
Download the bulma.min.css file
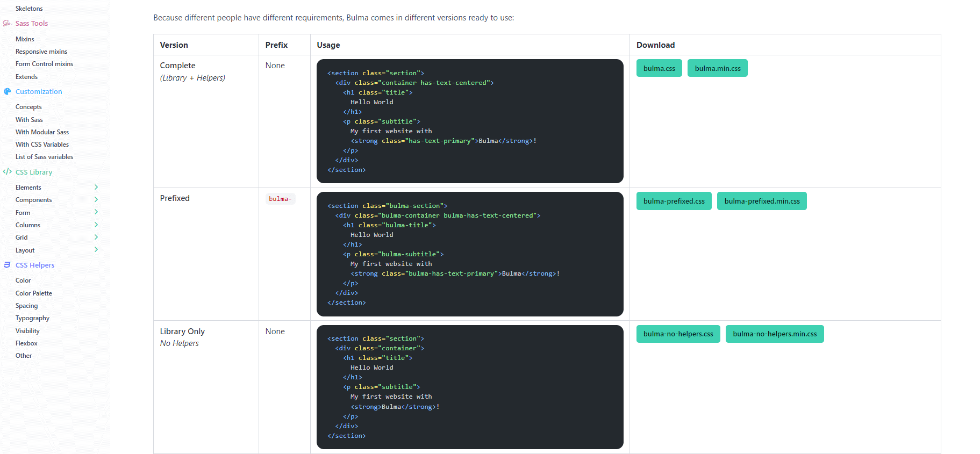coord(718,68)
